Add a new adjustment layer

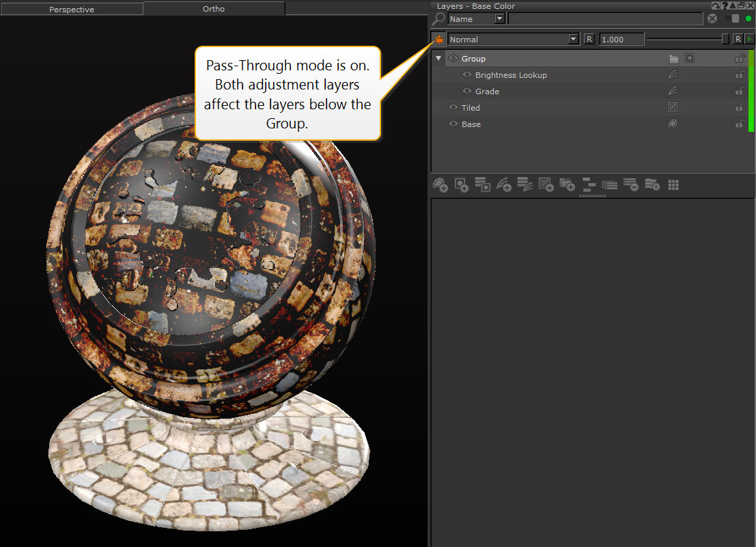click(x=503, y=185)
